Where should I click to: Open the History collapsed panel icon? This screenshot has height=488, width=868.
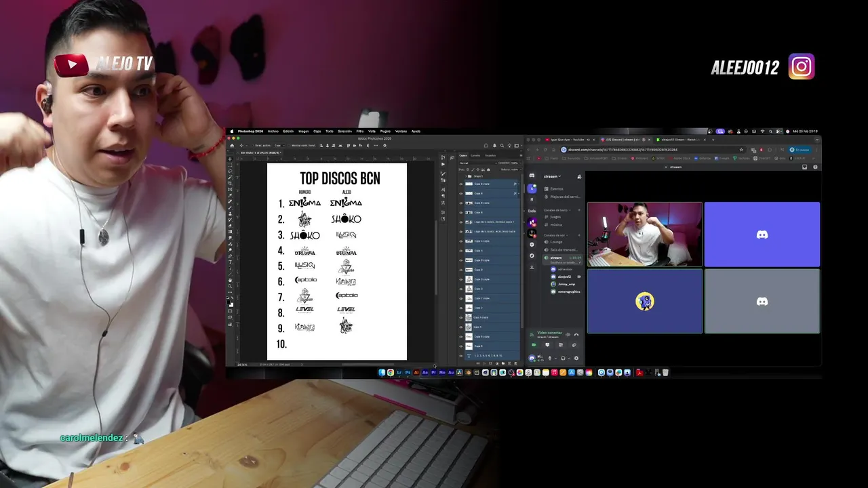coord(442,157)
